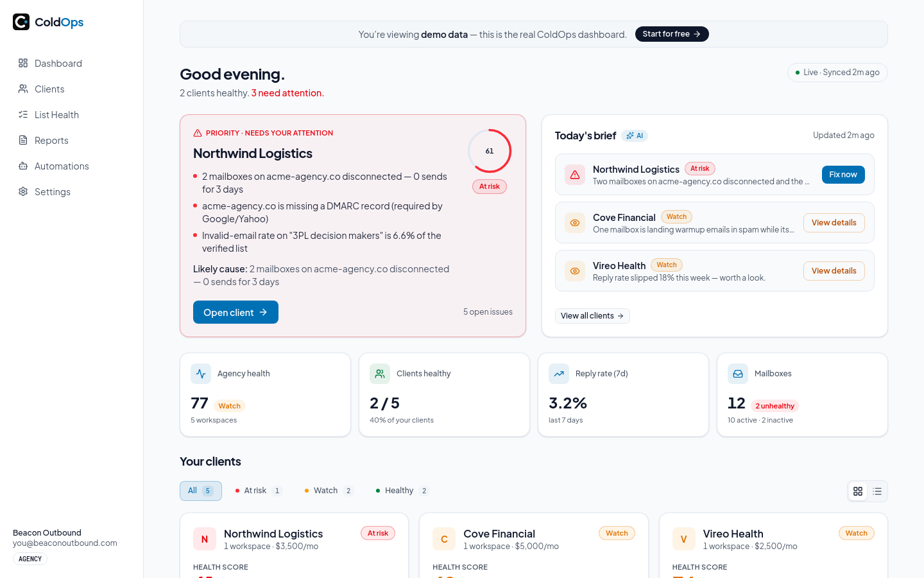Switch to list view of clients
This screenshot has height=578, width=924.
877,491
